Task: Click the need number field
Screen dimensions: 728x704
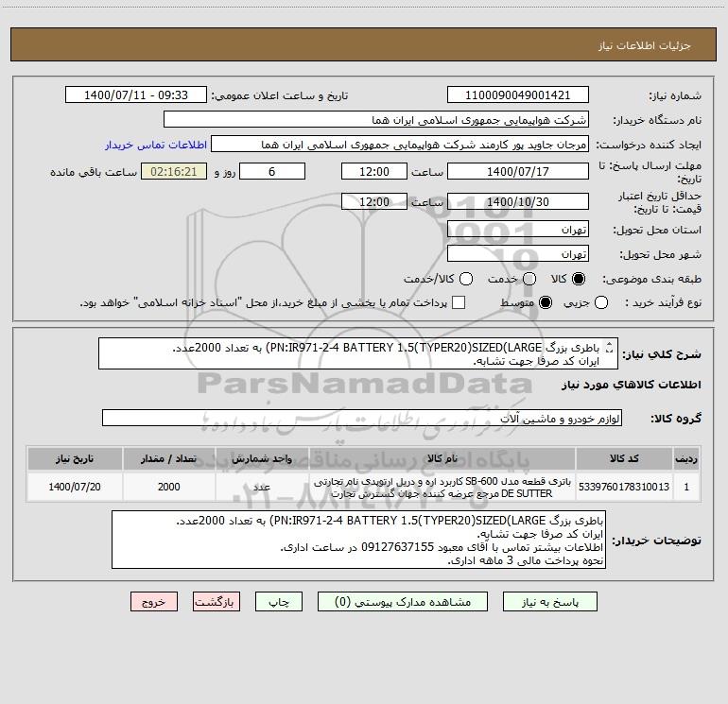Action: point(518,95)
